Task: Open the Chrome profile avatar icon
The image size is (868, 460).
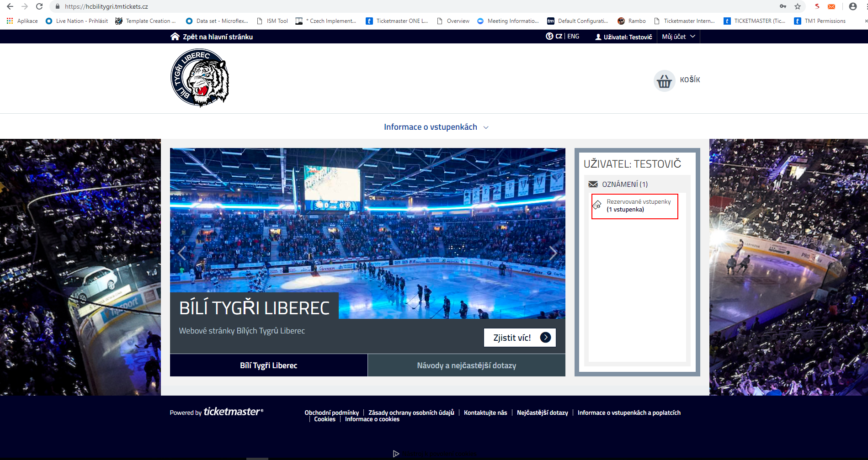Action: point(852,6)
